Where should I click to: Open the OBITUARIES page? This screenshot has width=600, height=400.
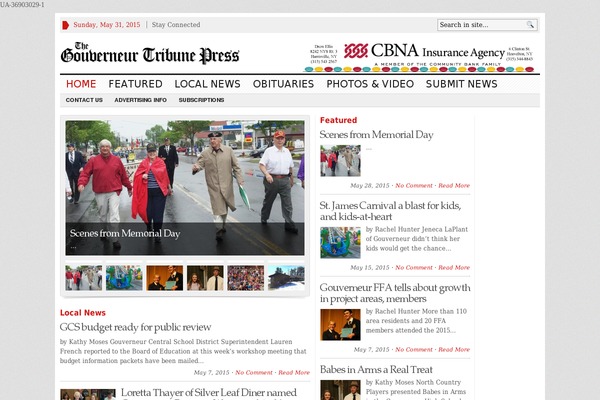(x=283, y=84)
